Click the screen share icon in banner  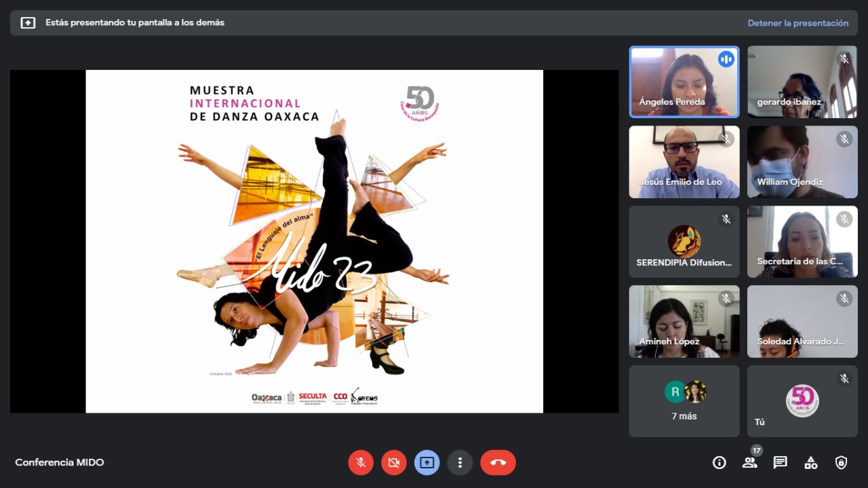[x=28, y=23]
